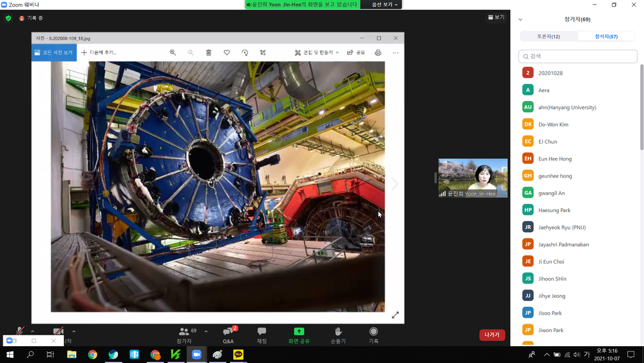
Task: Open the 채팅 chat button
Action: coord(261,335)
